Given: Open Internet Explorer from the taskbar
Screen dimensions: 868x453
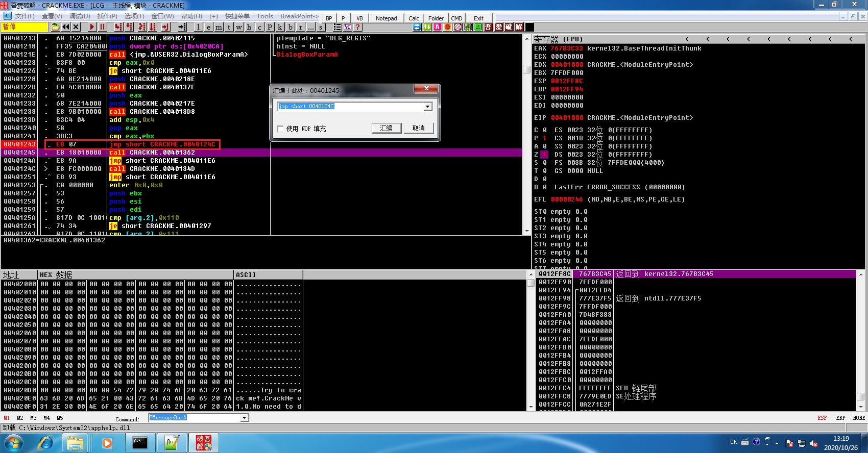Looking at the screenshot, I should pyautogui.click(x=45, y=442).
